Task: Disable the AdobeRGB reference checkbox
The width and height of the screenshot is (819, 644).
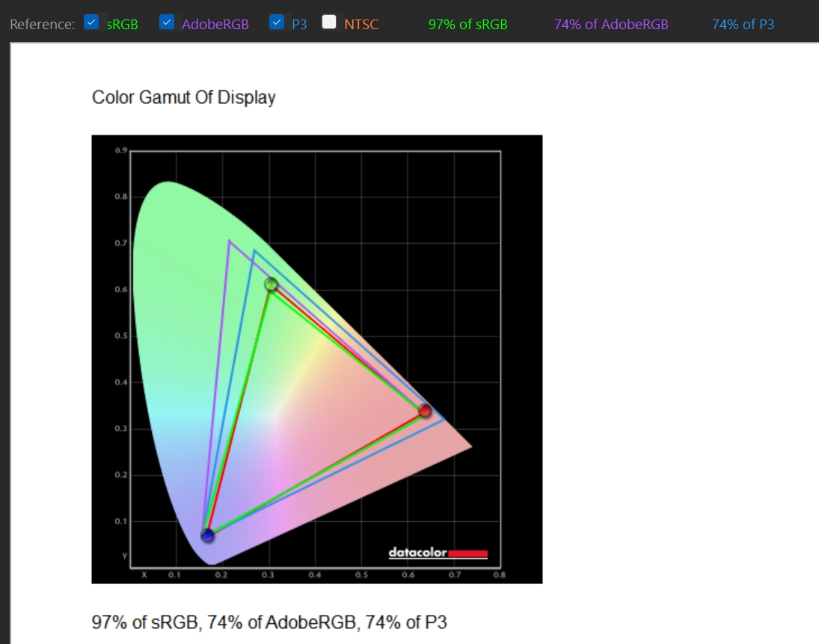Action: [168, 23]
